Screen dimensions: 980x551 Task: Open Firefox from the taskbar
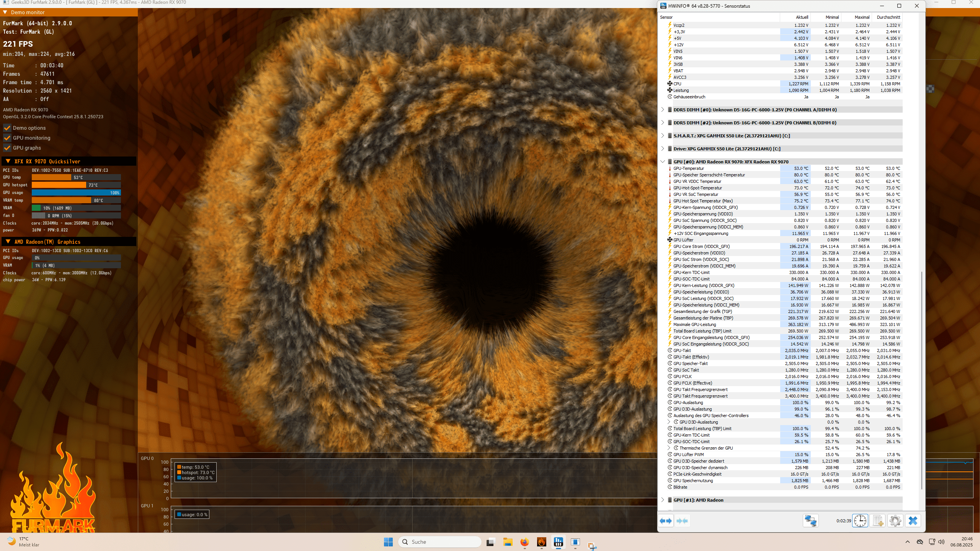coord(524,542)
